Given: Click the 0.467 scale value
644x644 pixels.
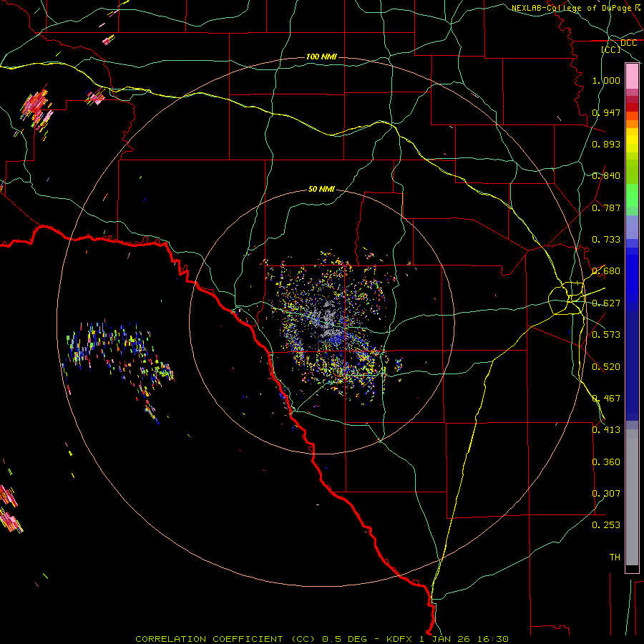Looking at the screenshot, I should click(x=606, y=399).
